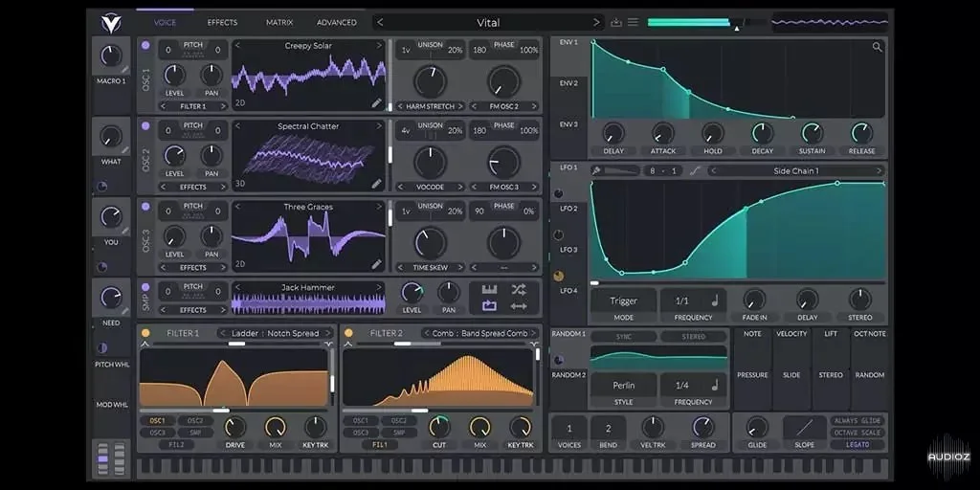Edit the Three Graces wavetable with pencil icon
The width and height of the screenshot is (980, 490).
click(376, 264)
